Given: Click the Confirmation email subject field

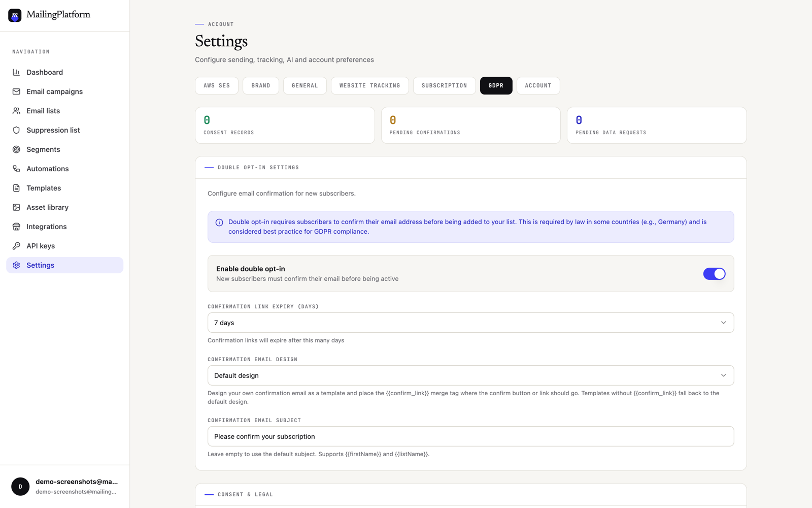Looking at the screenshot, I should click(x=470, y=436).
